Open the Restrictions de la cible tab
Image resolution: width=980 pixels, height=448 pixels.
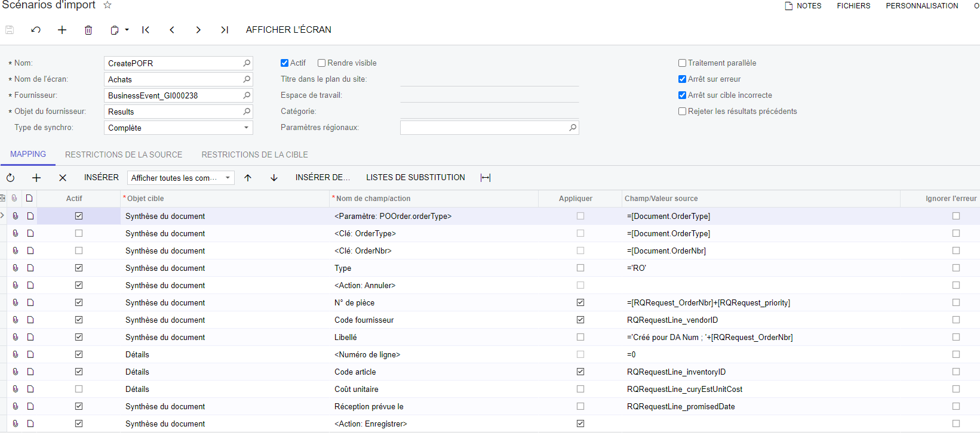254,155
